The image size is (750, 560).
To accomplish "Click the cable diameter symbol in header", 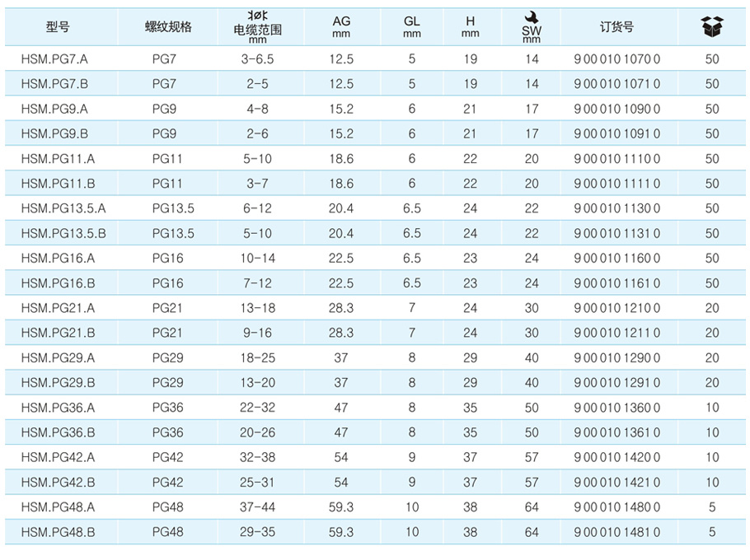I will coord(257,16).
